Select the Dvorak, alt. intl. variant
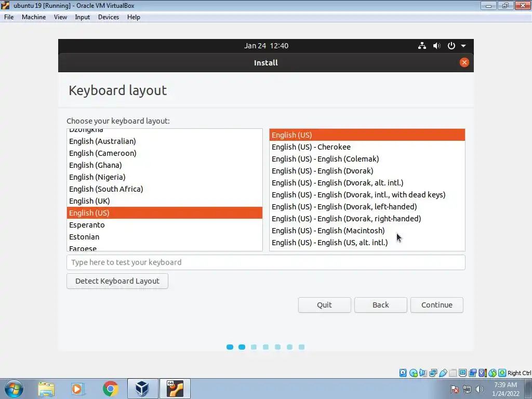The height and width of the screenshot is (399, 532). click(367, 183)
